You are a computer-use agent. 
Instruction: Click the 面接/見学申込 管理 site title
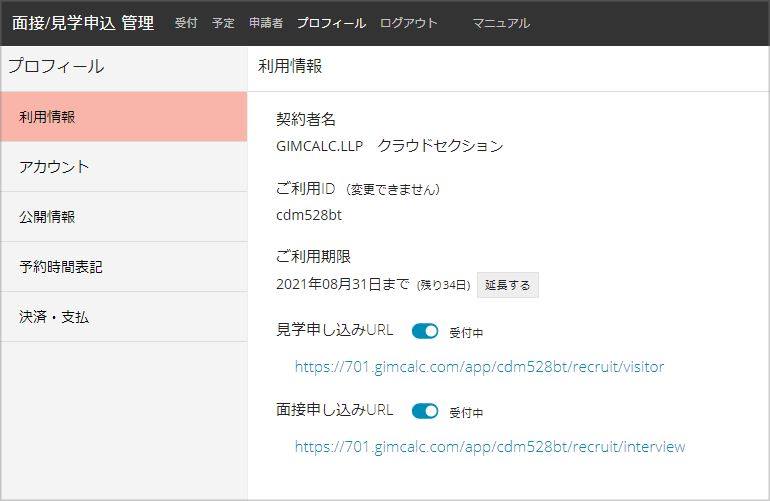(83, 23)
